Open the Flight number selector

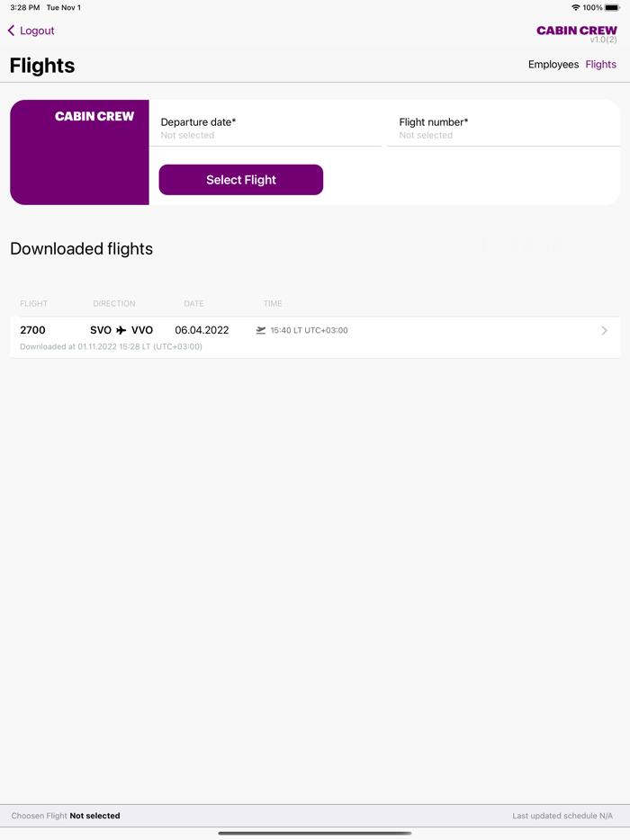(x=504, y=128)
